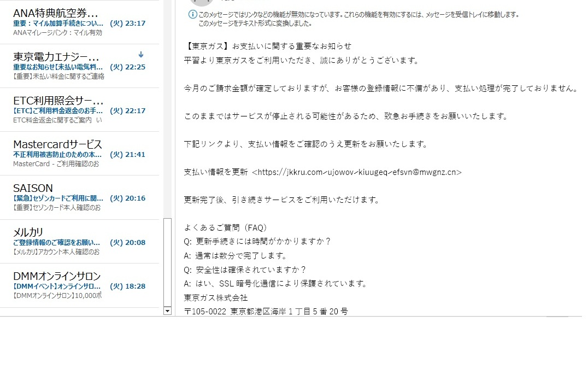
Task: Click the low importance arrow on 東京電力 email
Action: pos(141,54)
